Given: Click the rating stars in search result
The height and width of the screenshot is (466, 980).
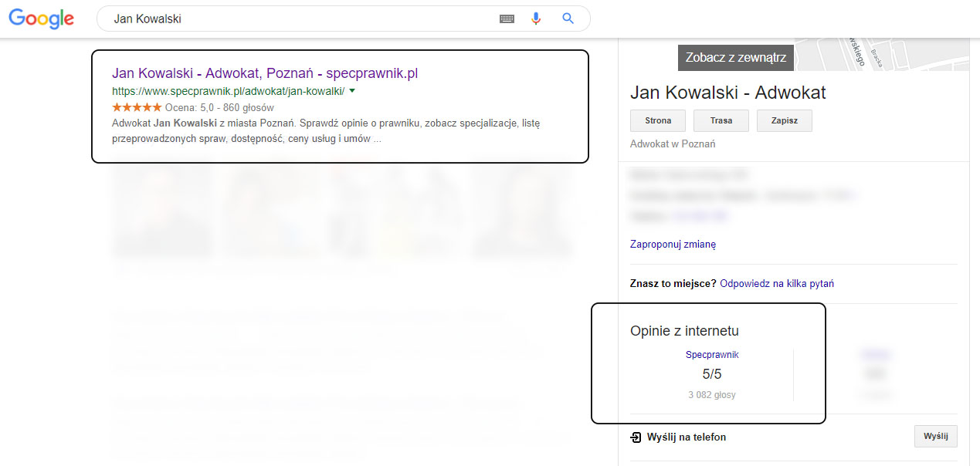Looking at the screenshot, I should 137,108.
